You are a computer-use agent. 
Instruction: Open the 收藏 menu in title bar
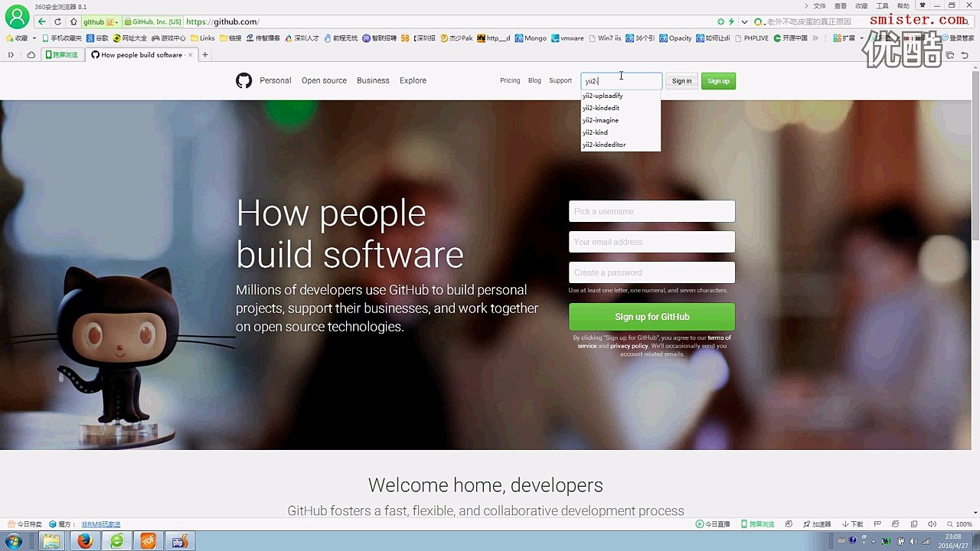861,6
